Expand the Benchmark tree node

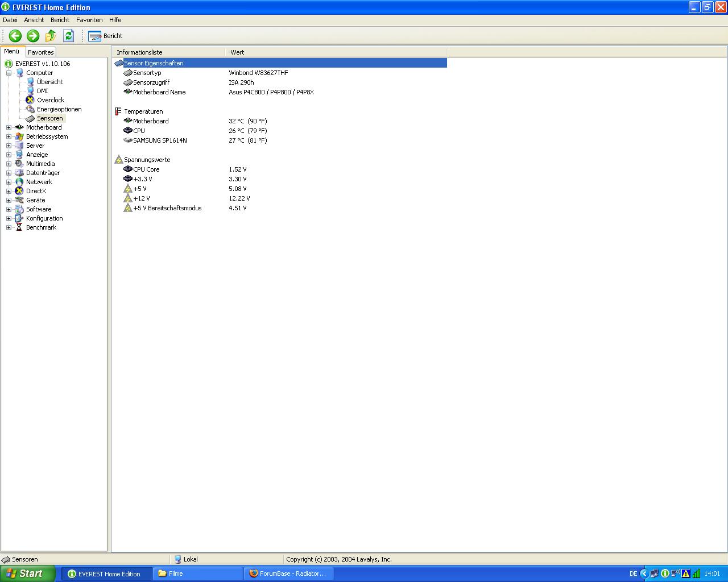tap(9, 227)
